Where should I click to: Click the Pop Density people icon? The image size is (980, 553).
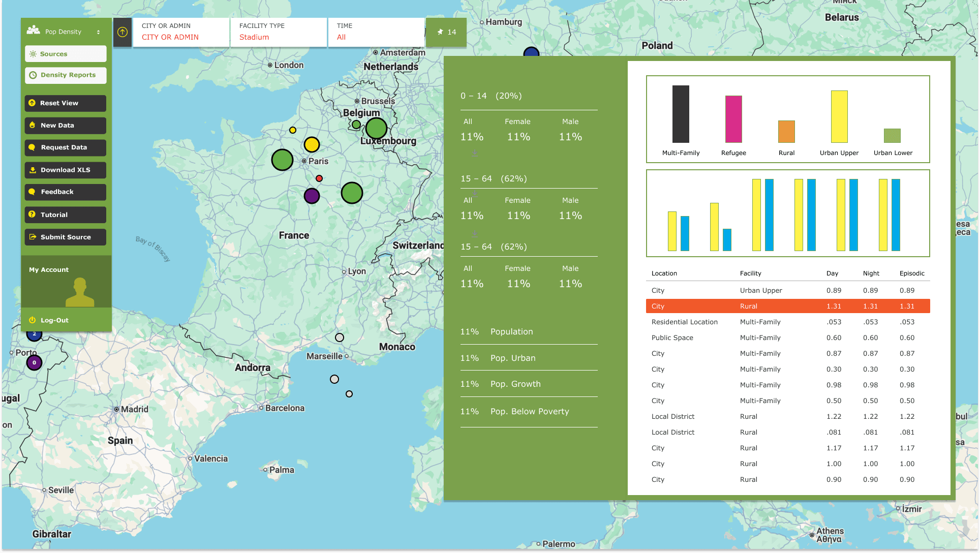[33, 30]
